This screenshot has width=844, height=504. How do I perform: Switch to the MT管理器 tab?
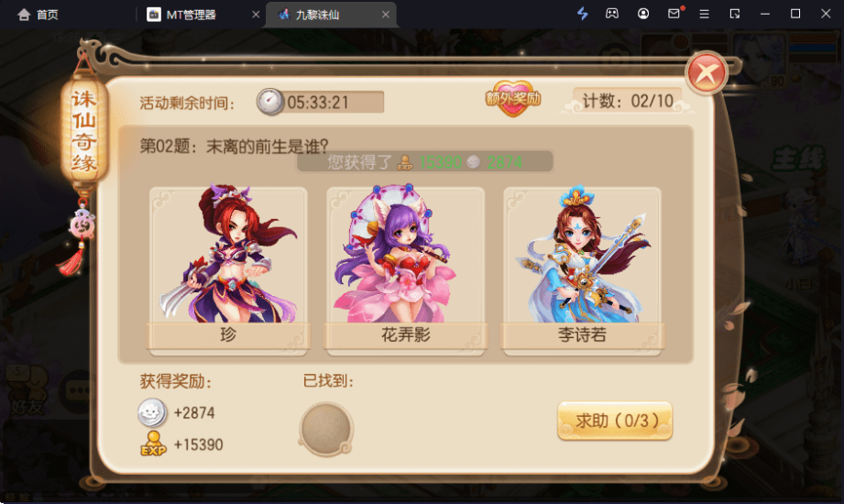coord(192,15)
